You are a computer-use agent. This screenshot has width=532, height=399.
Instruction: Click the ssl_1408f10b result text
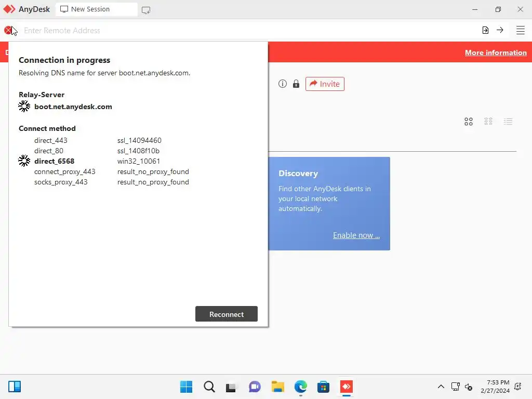pyautogui.click(x=138, y=151)
